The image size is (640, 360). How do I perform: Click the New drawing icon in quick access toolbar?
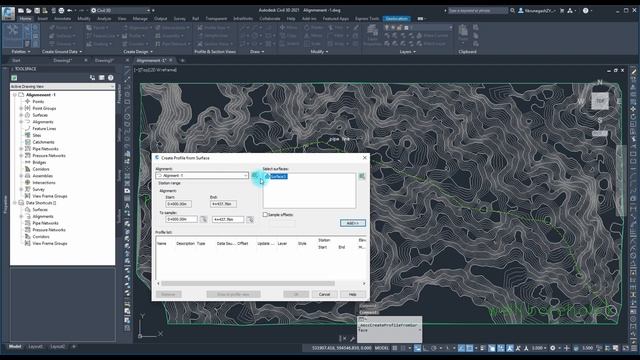[x=20, y=10]
